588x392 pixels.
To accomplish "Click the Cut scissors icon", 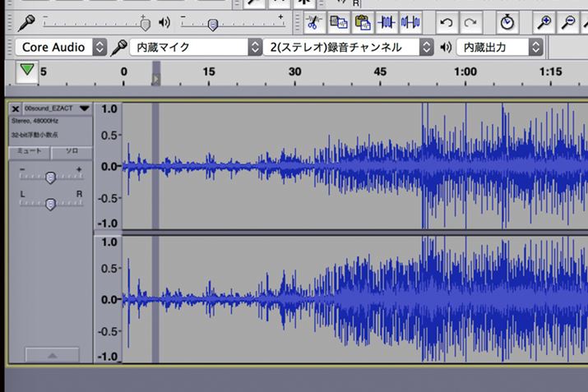I will click(313, 21).
